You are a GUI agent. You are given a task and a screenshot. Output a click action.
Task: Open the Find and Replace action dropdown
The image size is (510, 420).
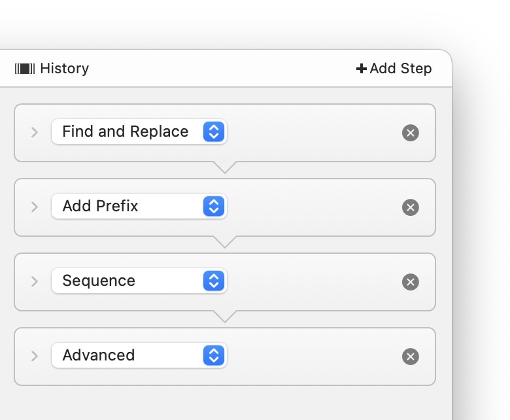pyautogui.click(x=139, y=131)
